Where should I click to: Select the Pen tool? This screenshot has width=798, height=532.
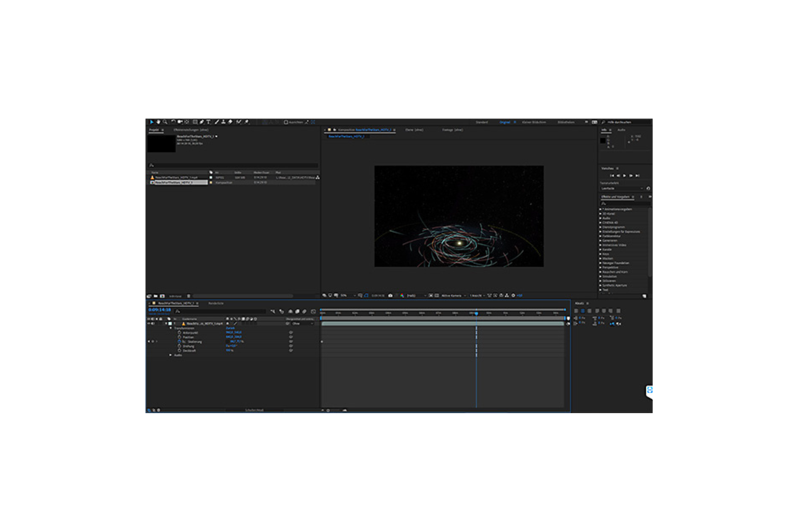click(x=202, y=122)
